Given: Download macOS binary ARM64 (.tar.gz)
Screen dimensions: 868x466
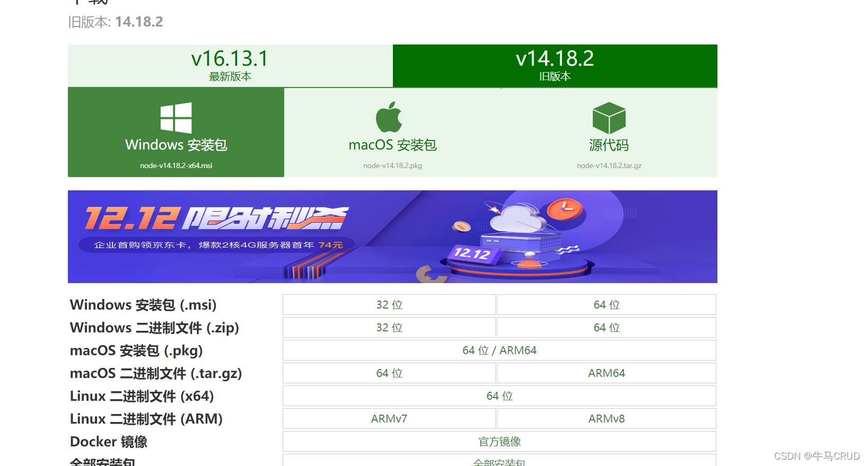Looking at the screenshot, I should click(607, 373).
